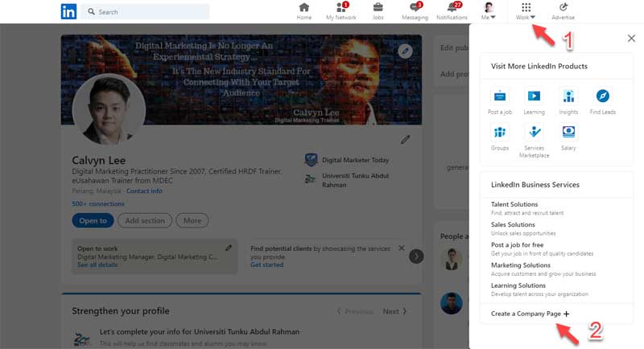This screenshot has height=349, width=644.
Task: Open See all details link
Action: [97, 265]
